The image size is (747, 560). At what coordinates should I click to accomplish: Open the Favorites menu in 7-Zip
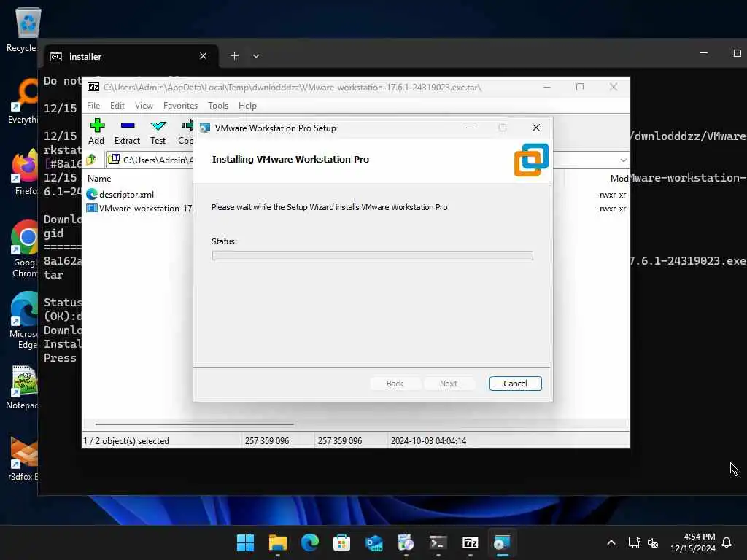point(180,106)
